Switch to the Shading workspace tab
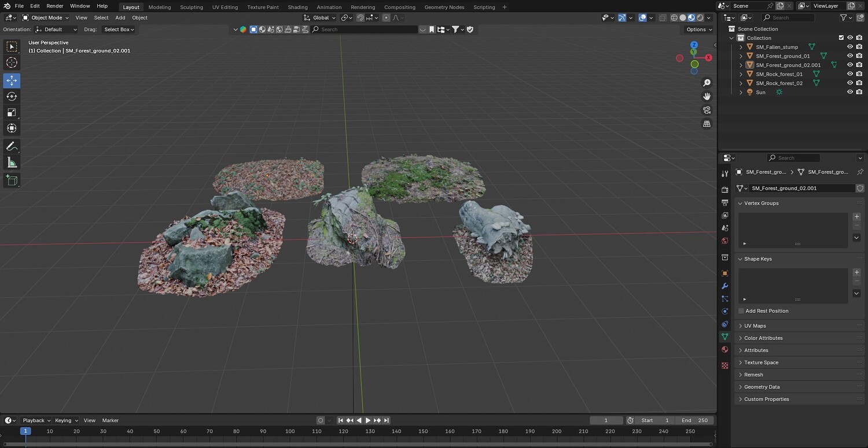The width and height of the screenshot is (868, 448). [297, 7]
